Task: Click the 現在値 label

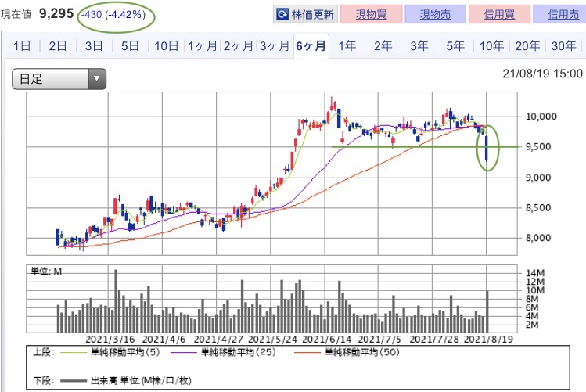Action: click(x=16, y=15)
